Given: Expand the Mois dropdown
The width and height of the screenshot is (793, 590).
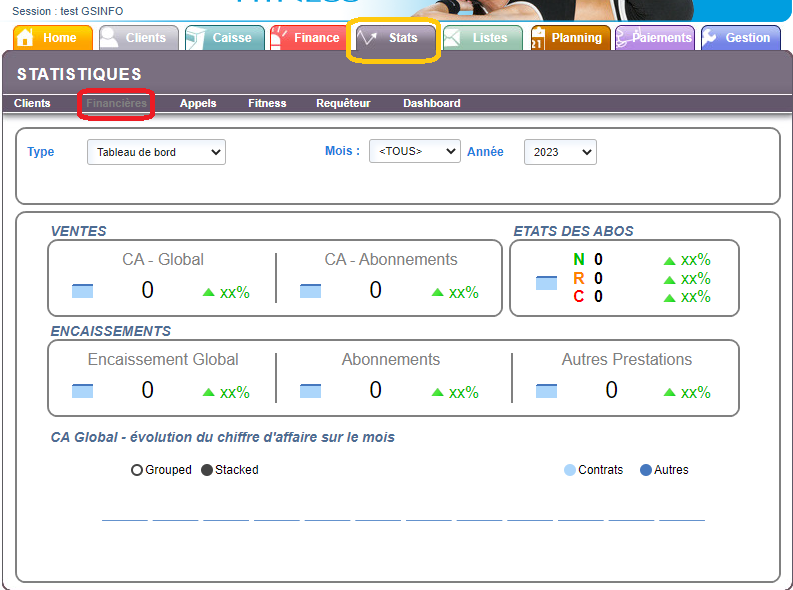Looking at the screenshot, I should [x=414, y=152].
